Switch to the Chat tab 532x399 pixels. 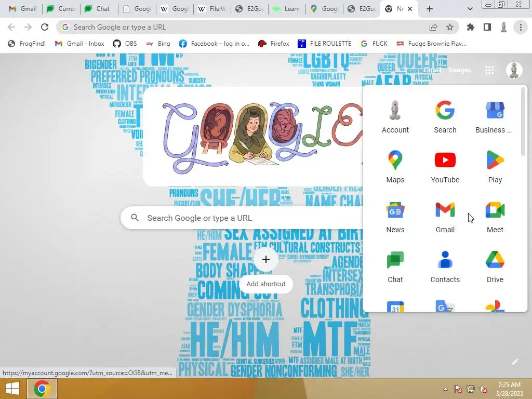coord(98,9)
